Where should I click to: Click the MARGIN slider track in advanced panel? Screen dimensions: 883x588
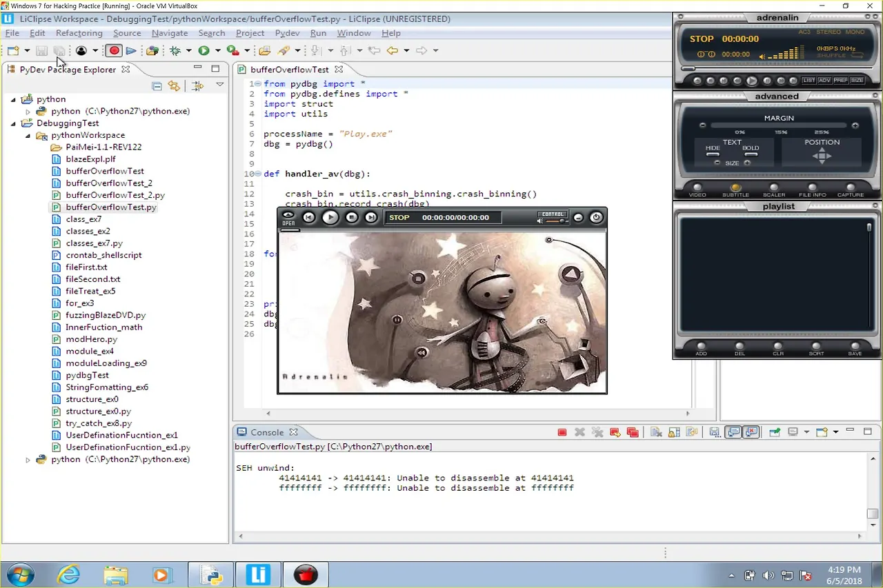(x=779, y=125)
